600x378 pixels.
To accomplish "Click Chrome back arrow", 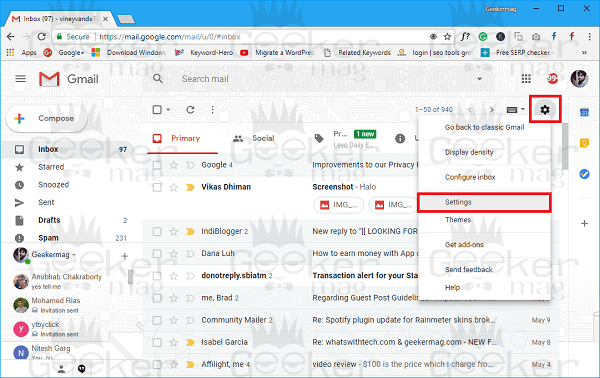I will click(11, 37).
